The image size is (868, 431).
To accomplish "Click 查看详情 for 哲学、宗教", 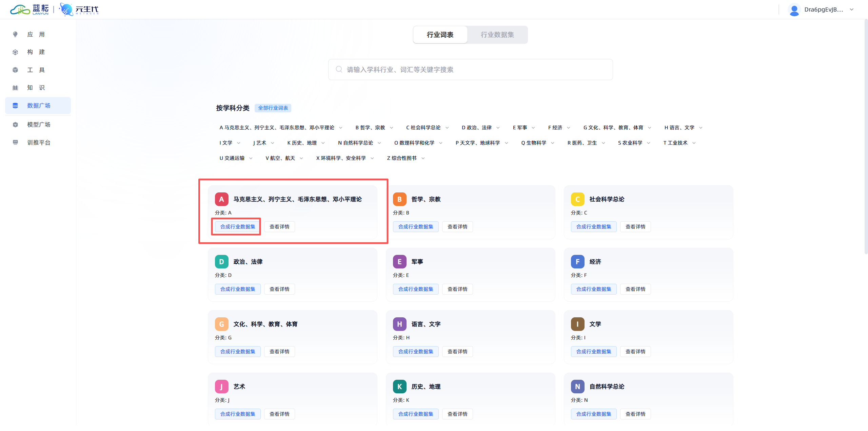I will (x=457, y=227).
